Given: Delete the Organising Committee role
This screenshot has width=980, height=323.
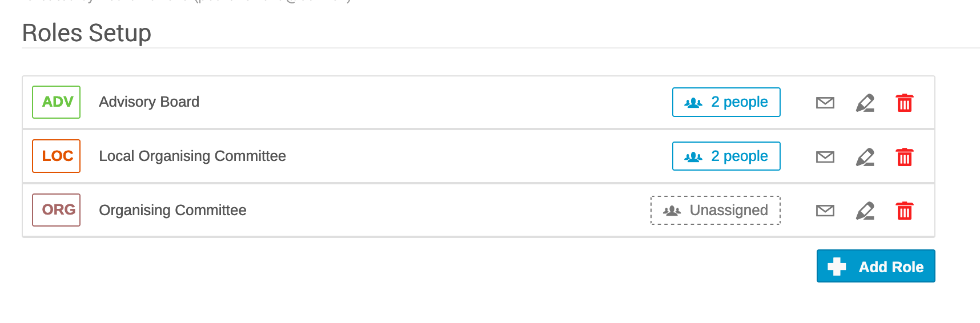Looking at the screenshot, I should pos(905,211).
